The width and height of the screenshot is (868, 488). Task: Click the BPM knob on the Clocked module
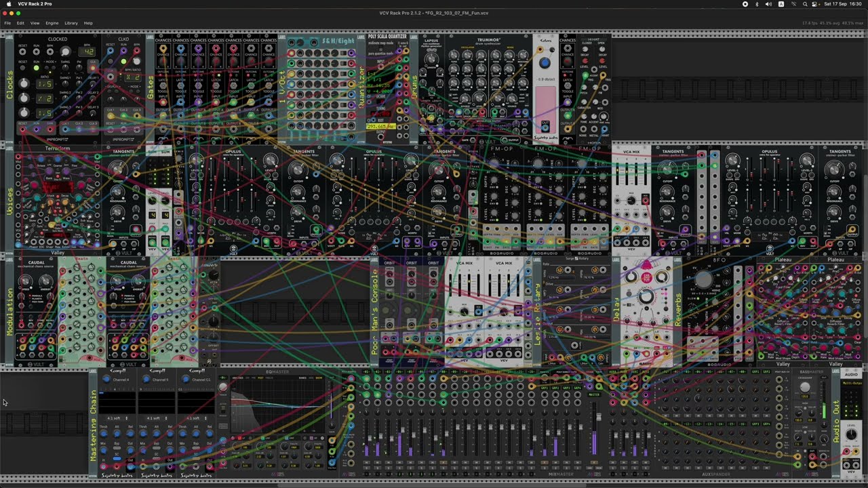coord(65,52)
